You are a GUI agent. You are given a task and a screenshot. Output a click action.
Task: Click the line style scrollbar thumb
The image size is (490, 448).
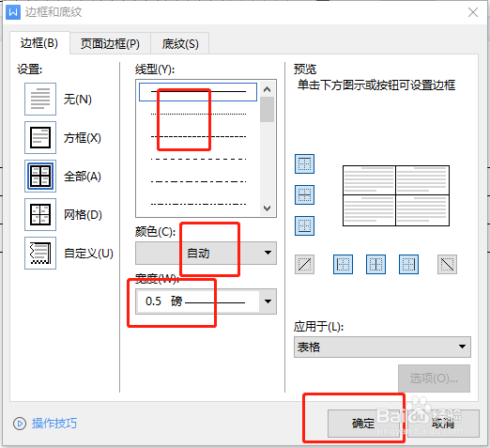[267, 109]
